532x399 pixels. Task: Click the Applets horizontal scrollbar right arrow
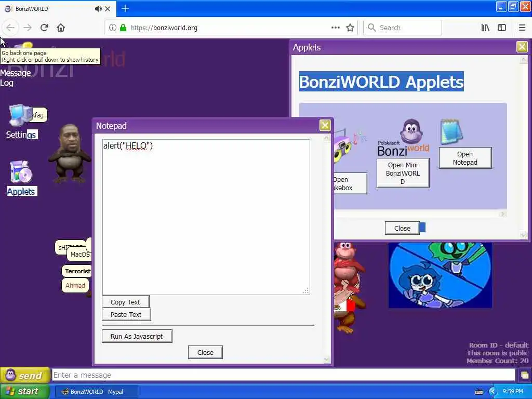503,214
